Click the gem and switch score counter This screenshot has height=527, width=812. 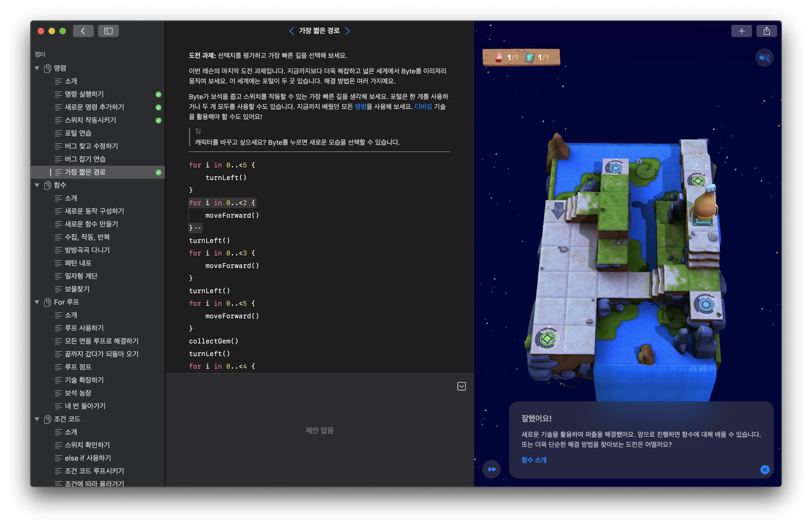coord(521,57)
